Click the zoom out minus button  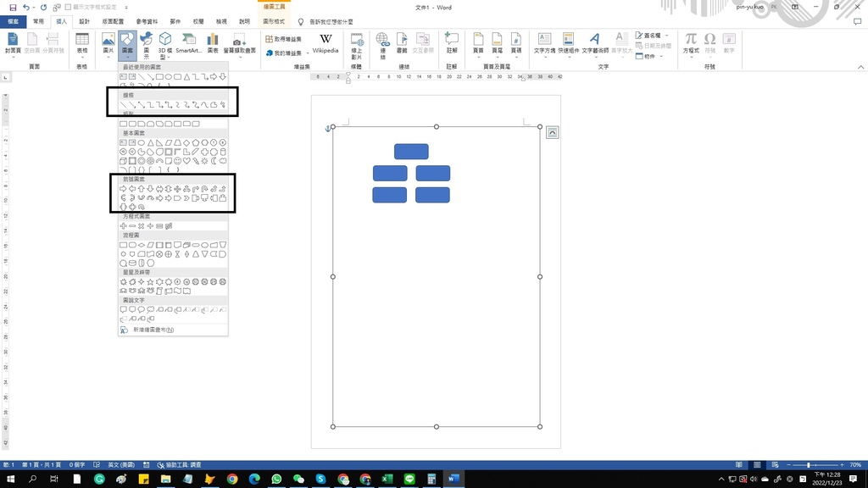pyautogui.click(x=788, y=465)
